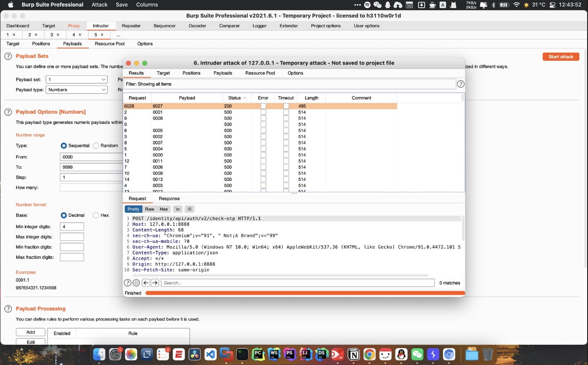
Task: Open the Repeater tab
Action: [131, 26]
